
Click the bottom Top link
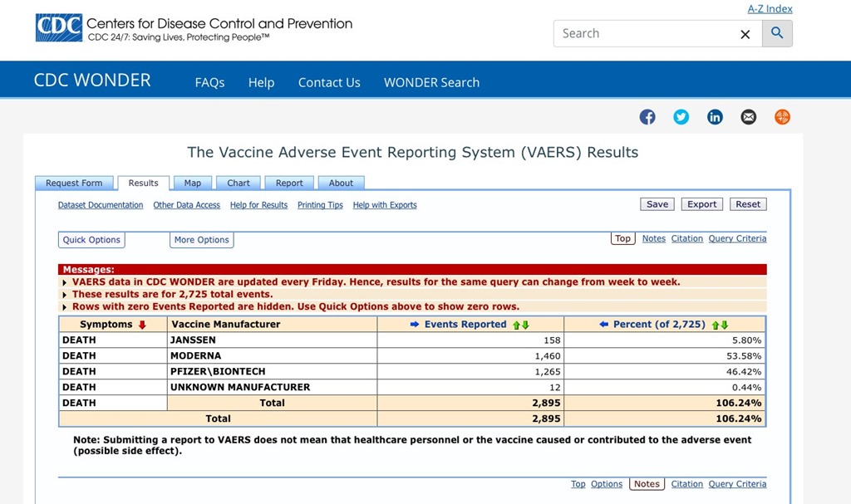click(578, 484)
